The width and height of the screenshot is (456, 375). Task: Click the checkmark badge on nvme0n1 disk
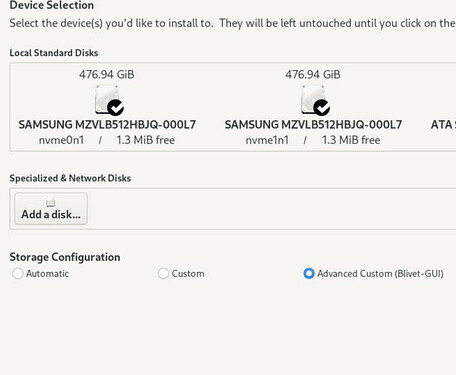click(116, 108)
